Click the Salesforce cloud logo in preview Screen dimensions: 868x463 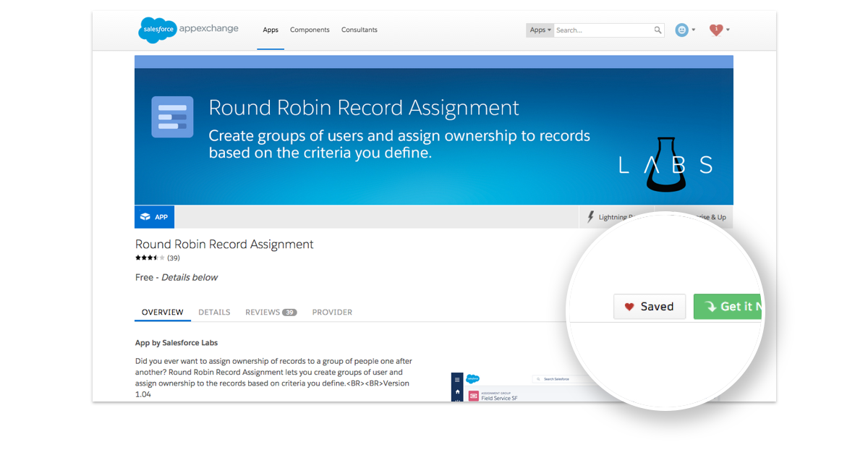coord(473,378)
